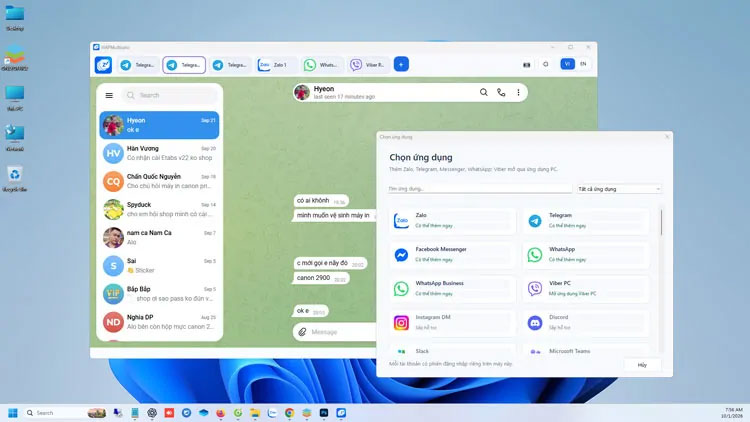Click the Windows taskbar Search box

[65, 412]
